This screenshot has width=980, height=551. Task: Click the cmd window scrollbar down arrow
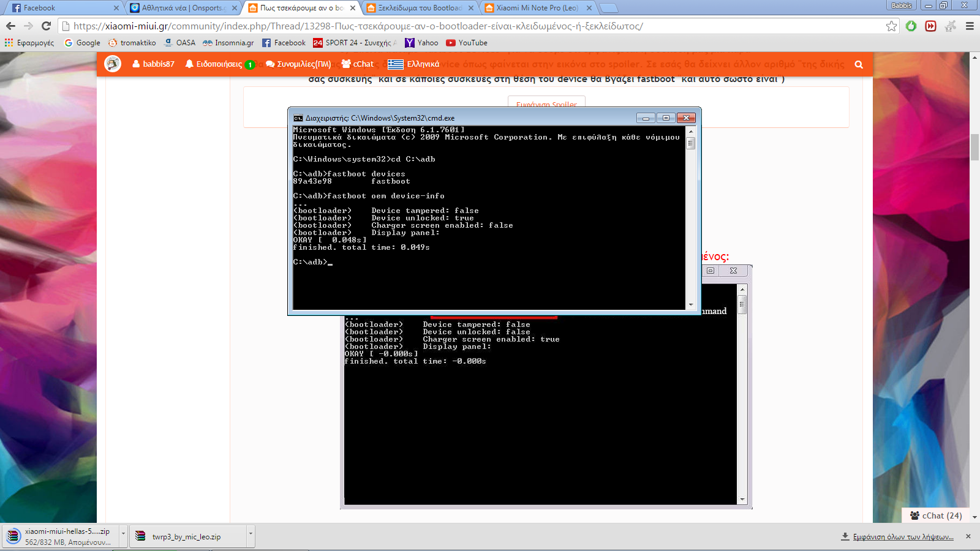[691, 304]
